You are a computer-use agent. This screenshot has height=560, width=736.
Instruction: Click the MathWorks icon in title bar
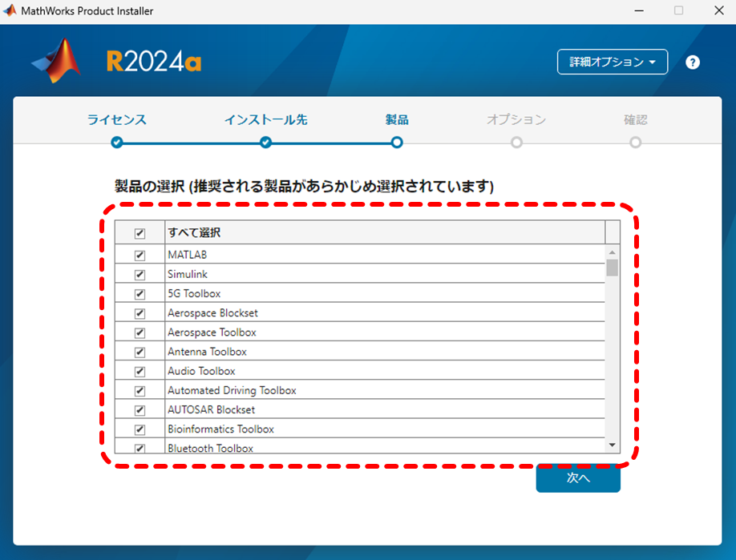10,10
